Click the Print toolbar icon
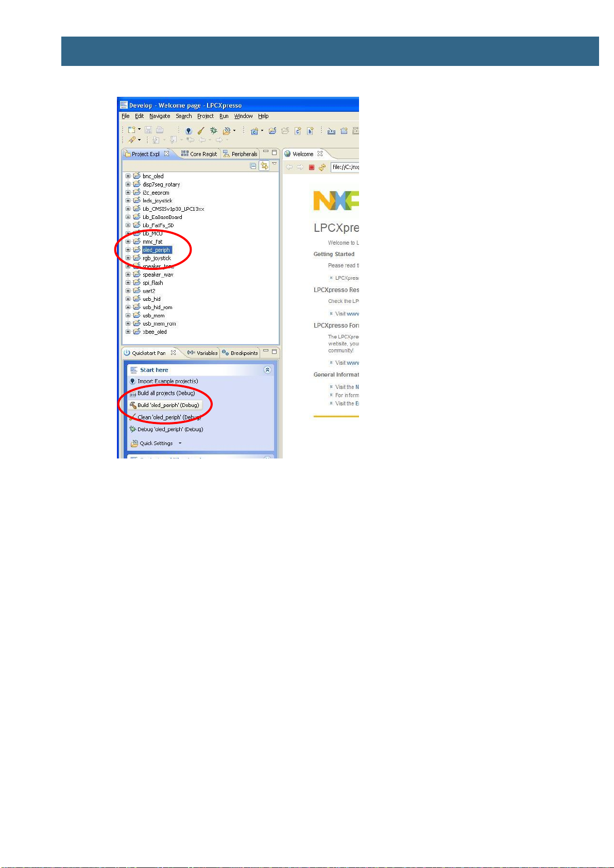614x868 pixels. [x=160, y=130]
